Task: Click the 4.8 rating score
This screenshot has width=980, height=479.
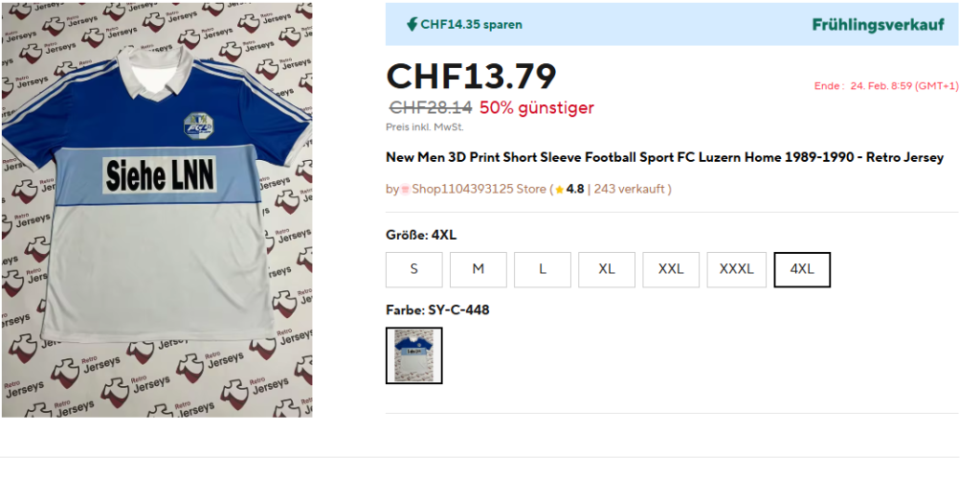Action: pos(575,190)
